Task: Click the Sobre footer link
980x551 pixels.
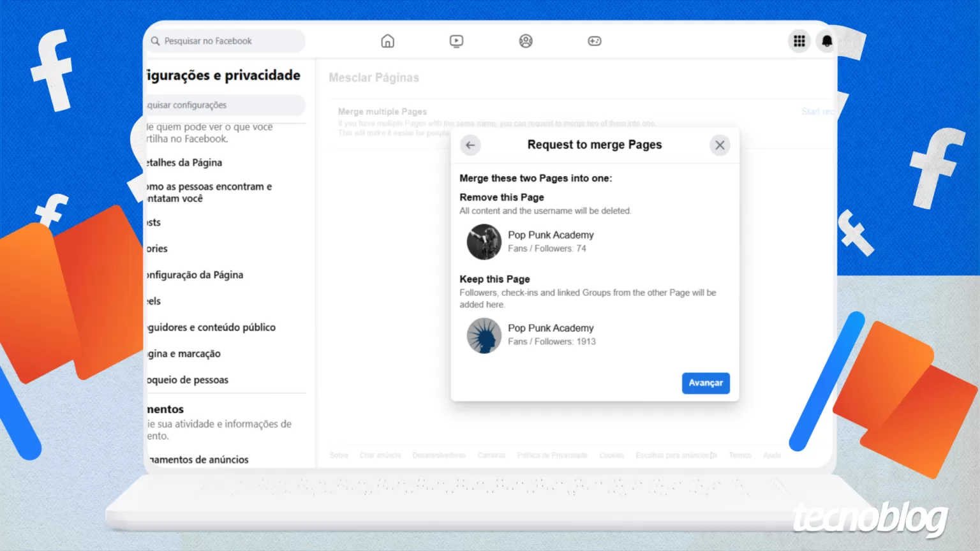Action: (x=339, y=455)
